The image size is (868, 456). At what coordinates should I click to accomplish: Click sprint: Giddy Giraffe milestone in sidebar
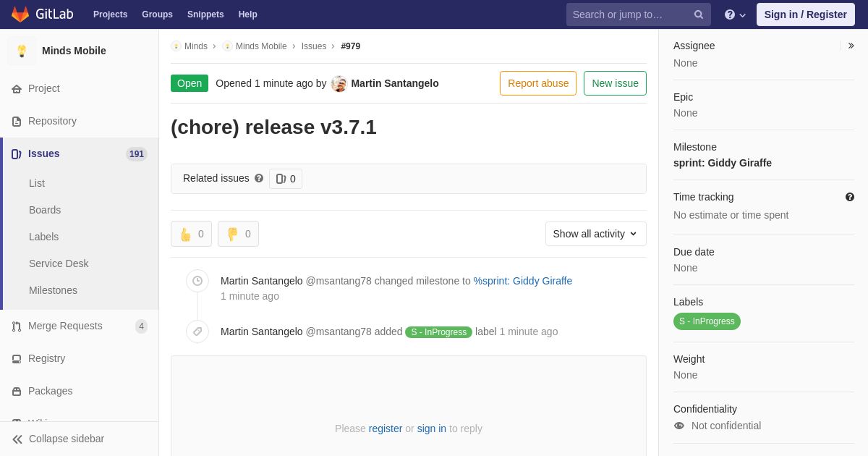point(723,163)
